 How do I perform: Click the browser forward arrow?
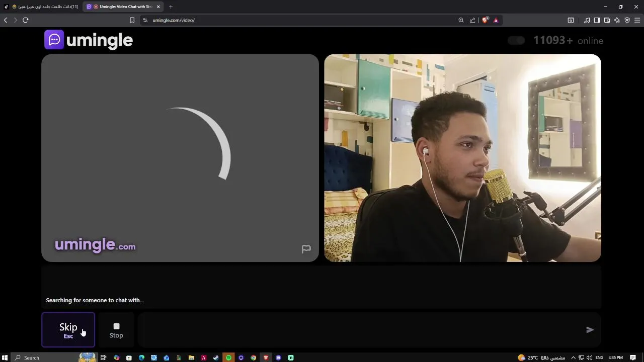pyautogui.click(x=15, y=20)
